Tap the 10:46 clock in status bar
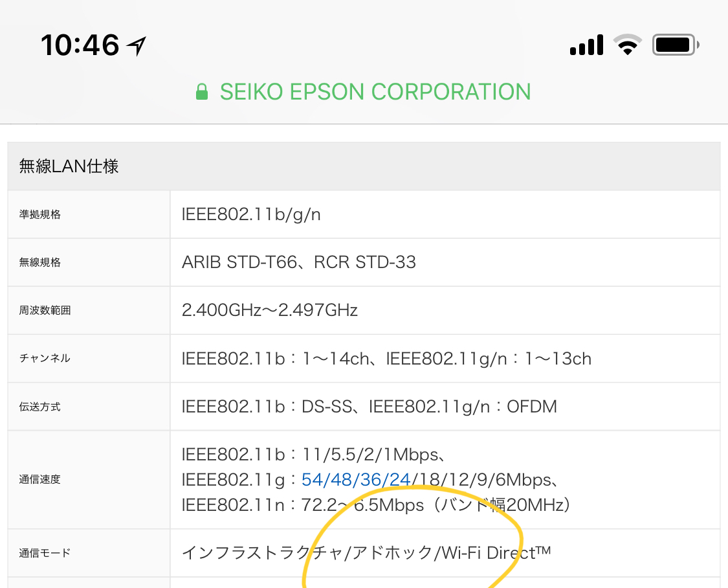The width and height of the screenshot is (728, 588). click(80, 45)
